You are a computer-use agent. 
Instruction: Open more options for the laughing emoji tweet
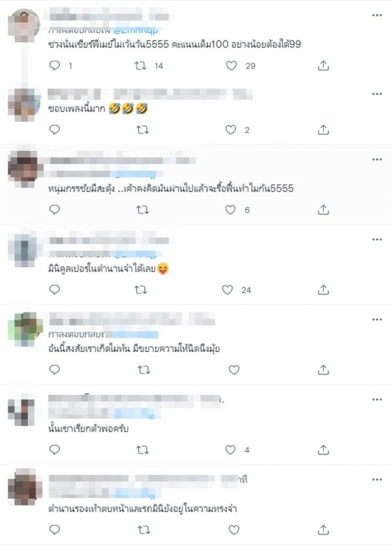[377, 94]
